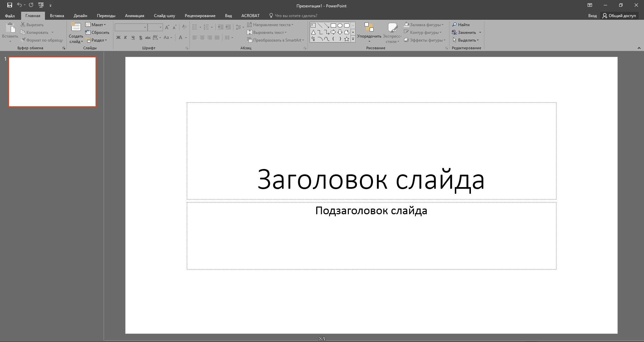This screenshot has height=342, width=644.
Task: Open the font name combo box
Action: 131,27
